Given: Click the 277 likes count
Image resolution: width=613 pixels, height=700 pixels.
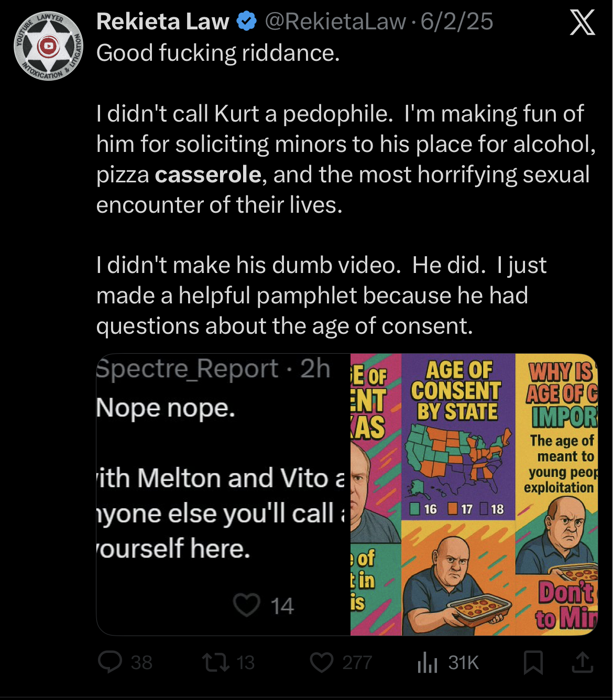Looking at the screenshot, I should [x=357, y=663].
